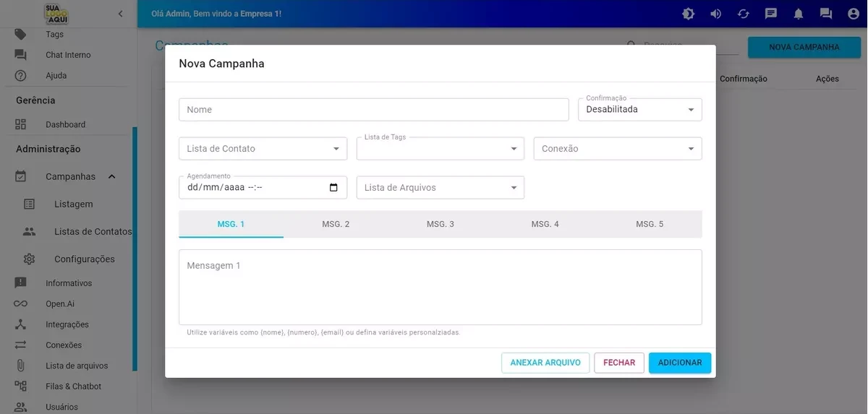Viewport: 868px width, 414px height.
Task: Click the calendar picker icon in Agendamento
Action: click(x=333, y=188)
